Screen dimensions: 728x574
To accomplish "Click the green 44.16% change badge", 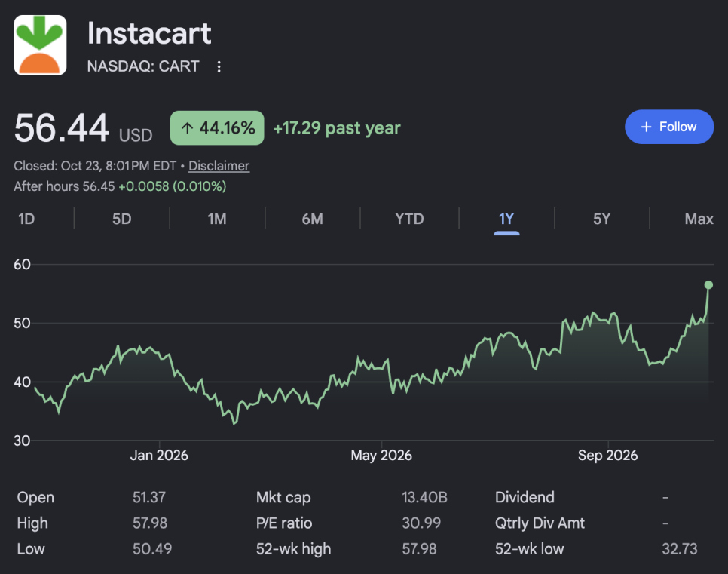I will [217, 127].
